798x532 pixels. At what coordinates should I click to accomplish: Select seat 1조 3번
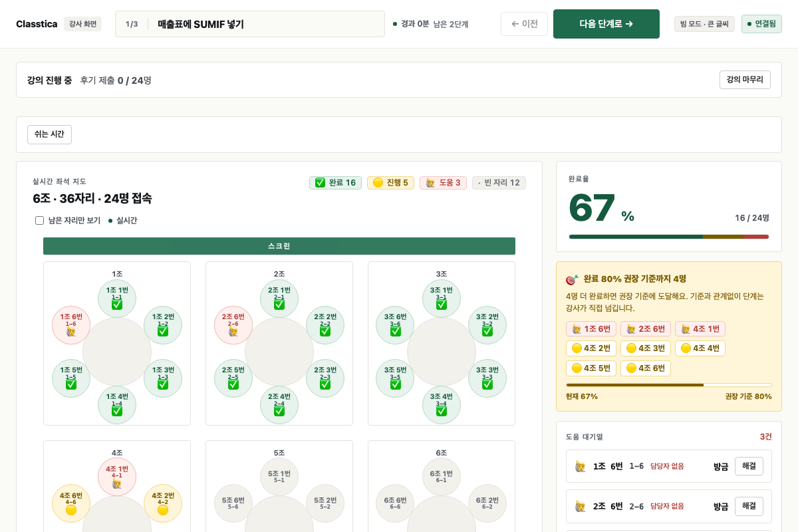click(163, 378)
